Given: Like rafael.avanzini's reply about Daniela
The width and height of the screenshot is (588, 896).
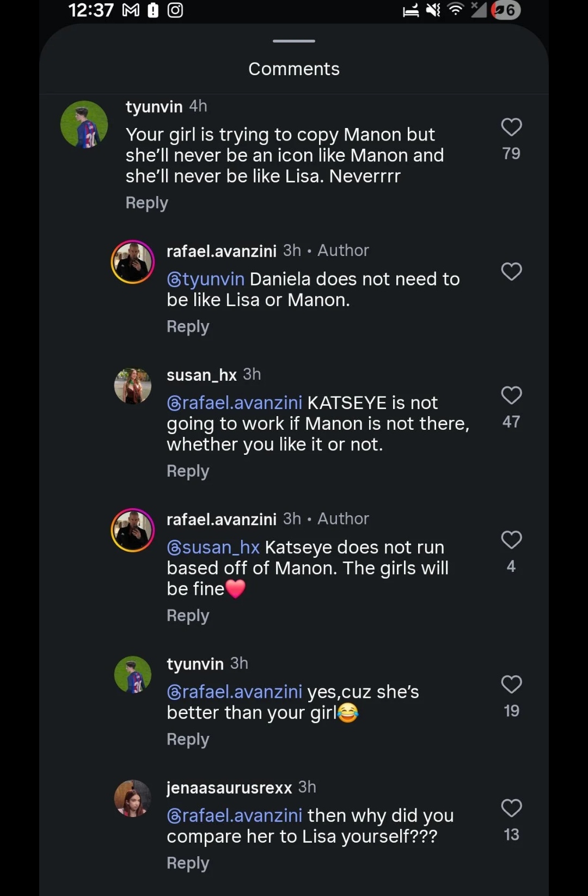Looking at the screenshot, I should [511, 271].
